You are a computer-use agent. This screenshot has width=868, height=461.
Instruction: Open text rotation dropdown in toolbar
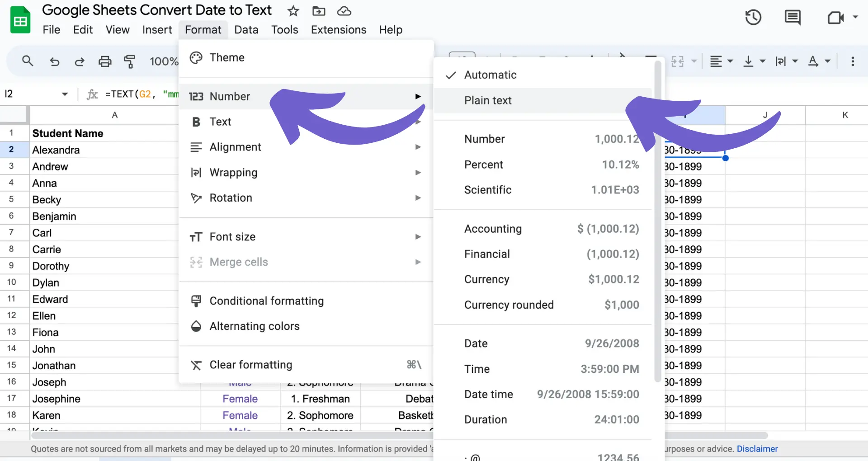pos(819,61)
